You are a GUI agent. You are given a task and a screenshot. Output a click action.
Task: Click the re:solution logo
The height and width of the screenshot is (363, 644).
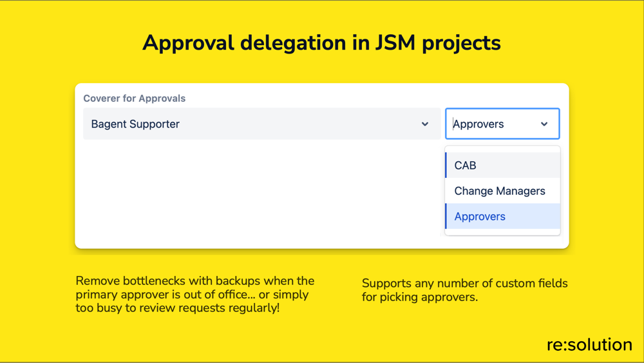pyautogui.click(x=589, y=344)
